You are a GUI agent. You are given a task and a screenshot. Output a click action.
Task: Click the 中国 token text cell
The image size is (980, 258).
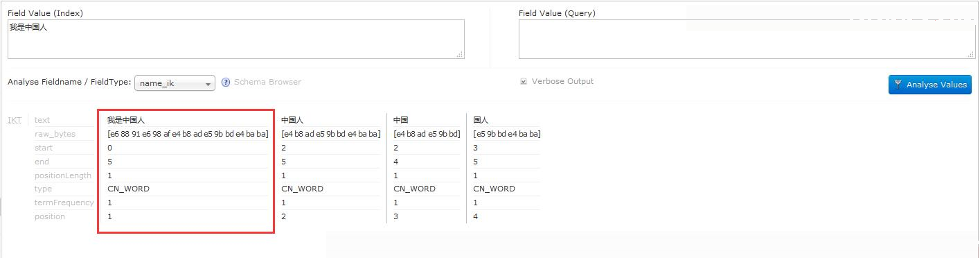point(401,120)
